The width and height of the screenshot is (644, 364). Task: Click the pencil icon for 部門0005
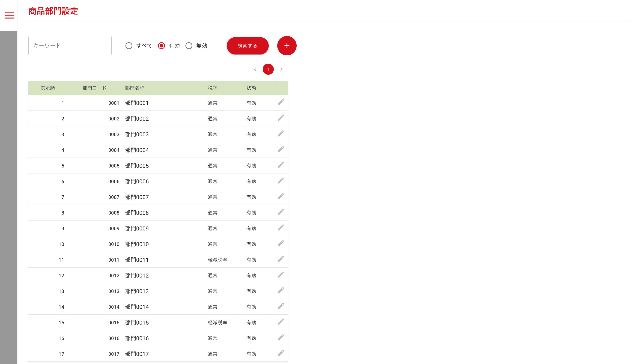(x=280, y=165)
